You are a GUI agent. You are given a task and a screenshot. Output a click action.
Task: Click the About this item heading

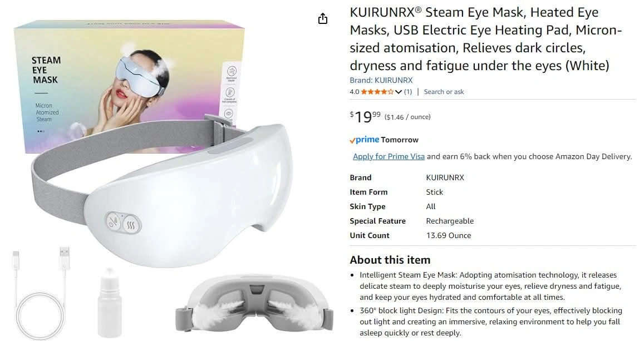click(390, 260)
